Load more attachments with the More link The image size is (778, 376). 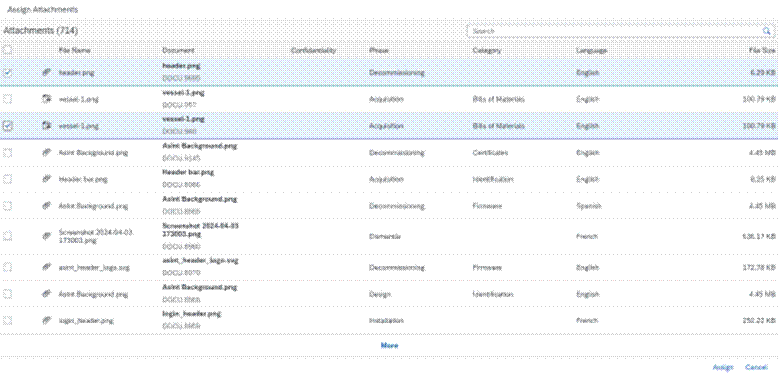point(389,345)
